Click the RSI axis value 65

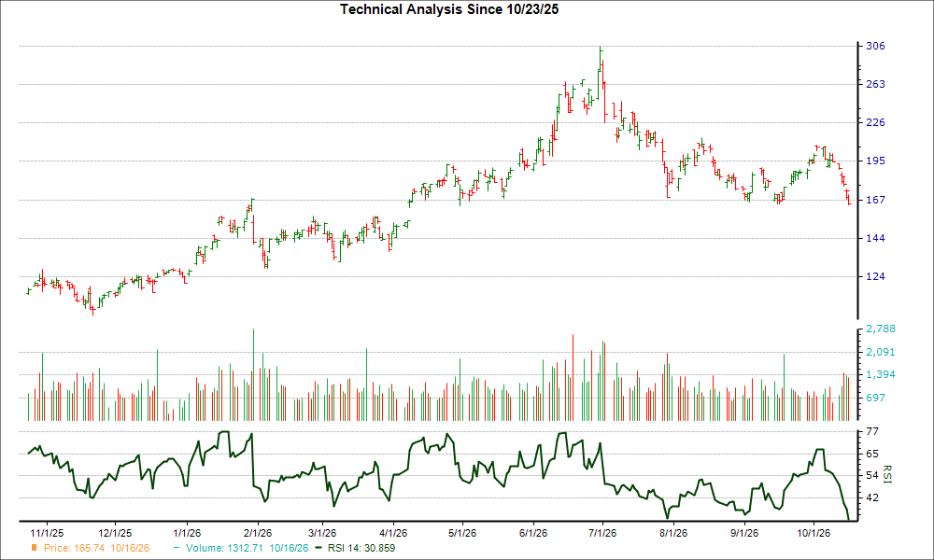point(872,454)
